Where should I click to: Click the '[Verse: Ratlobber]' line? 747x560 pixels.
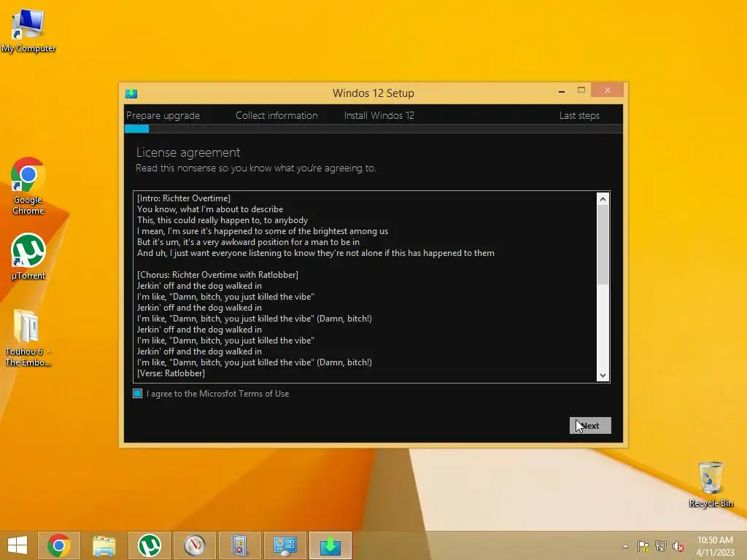click(x=171, y=373)
